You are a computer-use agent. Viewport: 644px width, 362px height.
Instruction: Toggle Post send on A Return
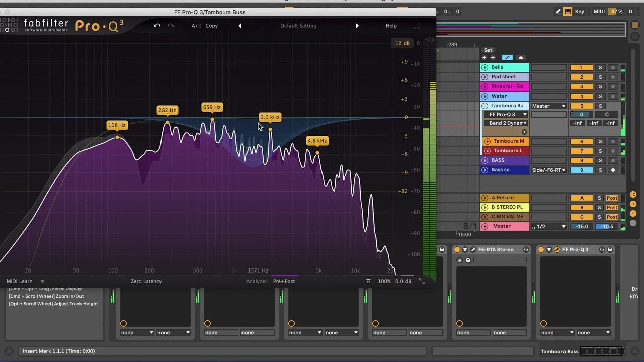[612, 198]
